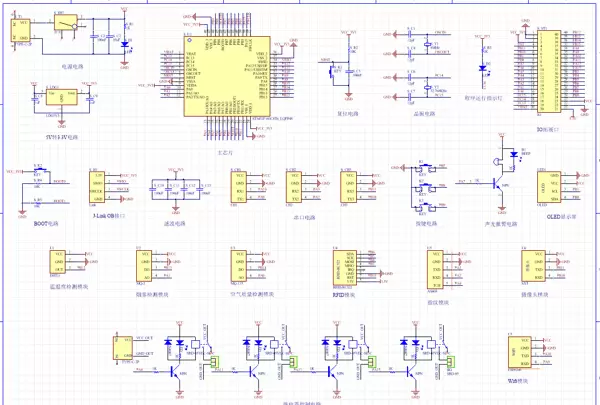Click the buzzer driver transistor symbol
Viewport: 600px width, 405px height.
click(x=504, y=182)
